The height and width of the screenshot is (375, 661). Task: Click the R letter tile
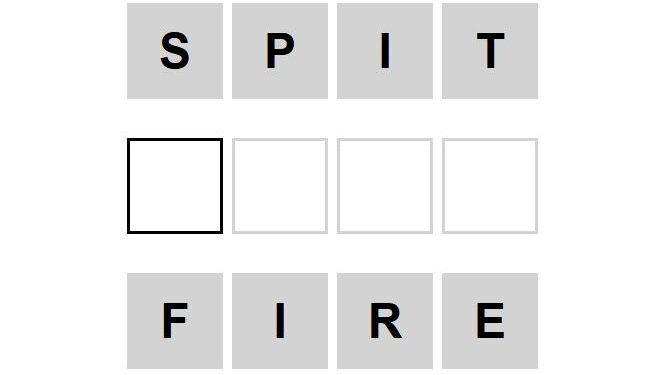pyautogui.click(x=385, y=321)
